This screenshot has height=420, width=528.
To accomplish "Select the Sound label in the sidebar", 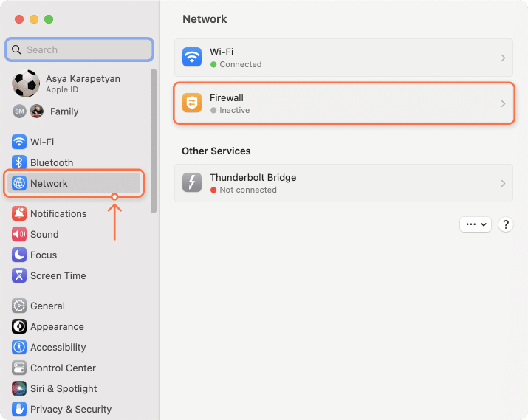I will click(44, 234).
